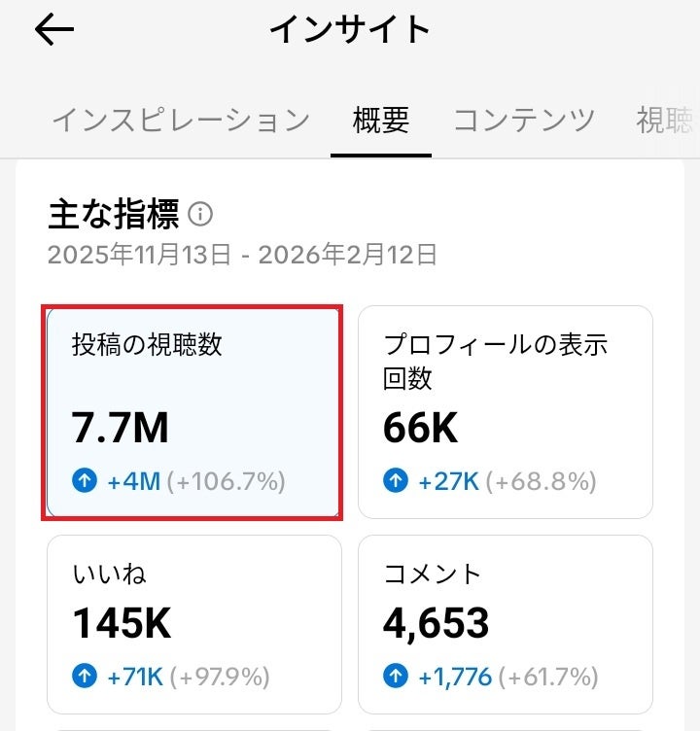Open info icon beside 主な指標

[x=201, y=214]
